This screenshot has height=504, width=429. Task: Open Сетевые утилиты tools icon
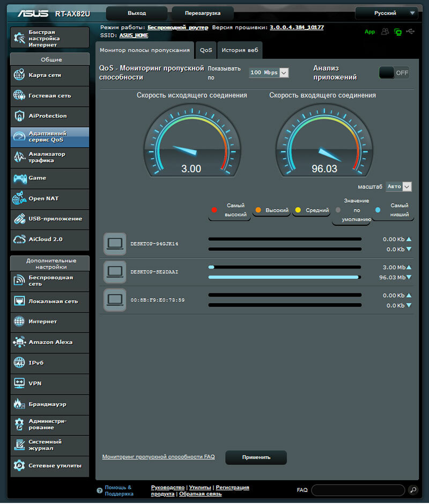19,465
